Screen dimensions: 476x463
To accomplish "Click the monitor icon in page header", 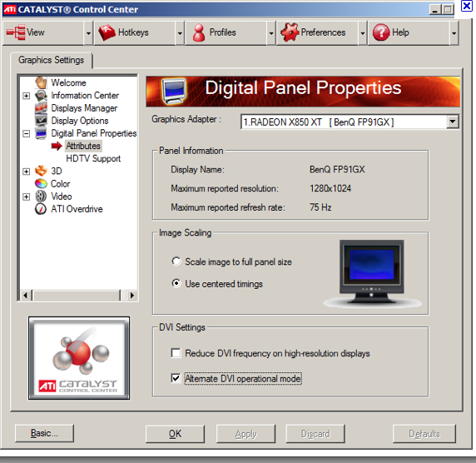I will [174, 91].
